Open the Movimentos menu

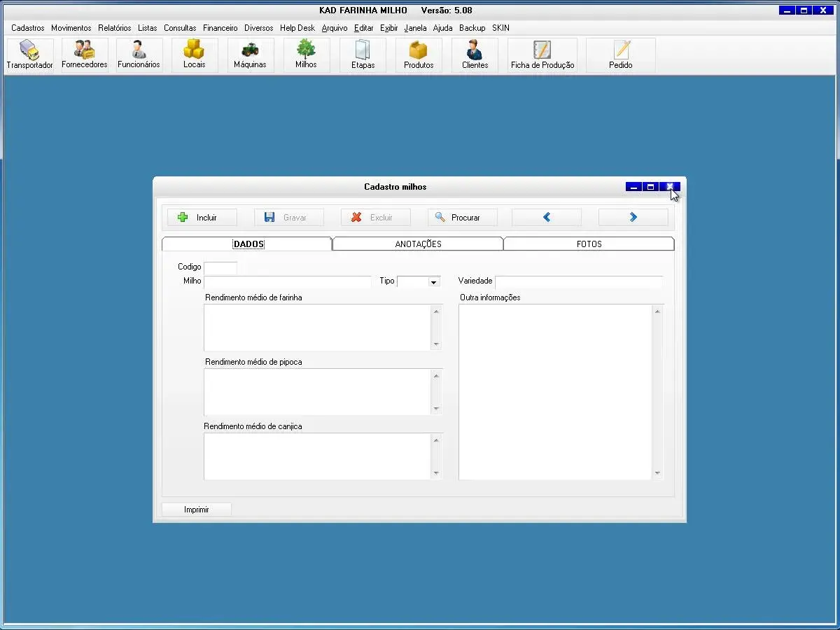[71, 28]
